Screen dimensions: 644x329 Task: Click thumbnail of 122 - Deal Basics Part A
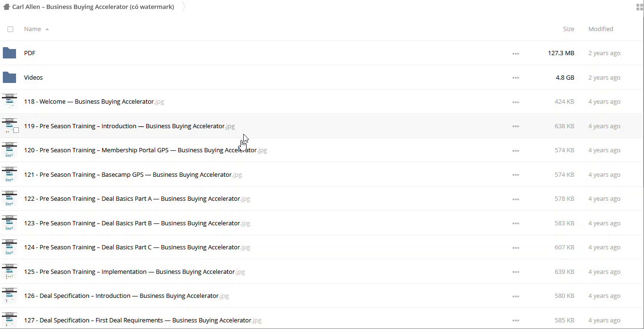coord(9,198)
